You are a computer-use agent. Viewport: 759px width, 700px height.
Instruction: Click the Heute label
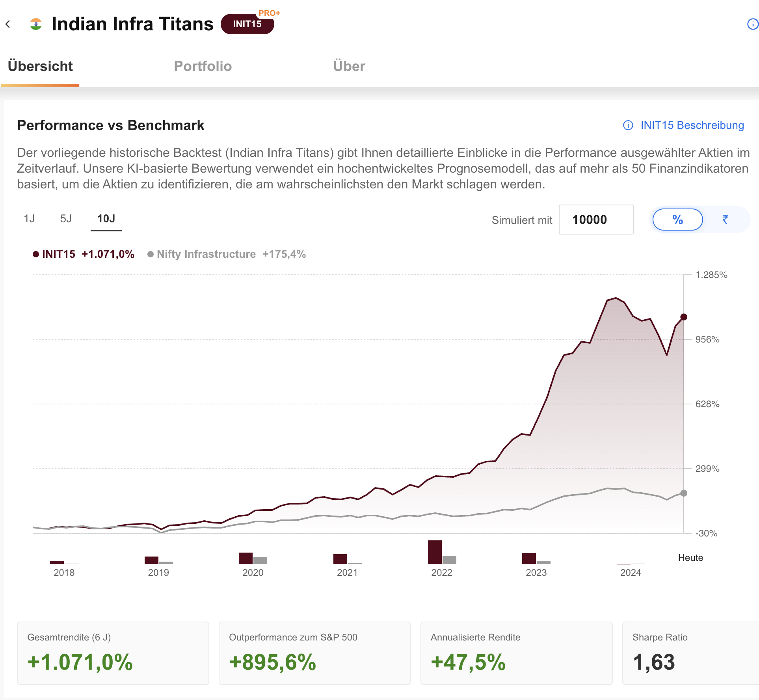[690, 558]
